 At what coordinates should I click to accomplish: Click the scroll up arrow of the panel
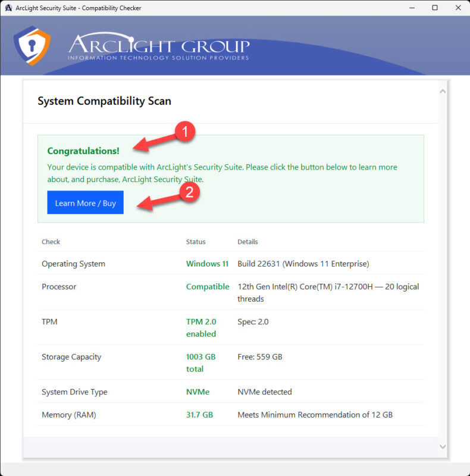[442, 92]
